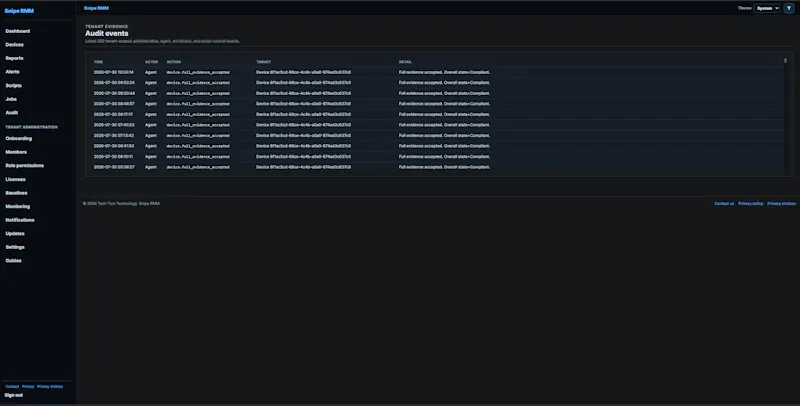This screenshot has height=406, width=800.
Task: Select the 09:20:44 event timestamp
Action: (x=114, y=93)
